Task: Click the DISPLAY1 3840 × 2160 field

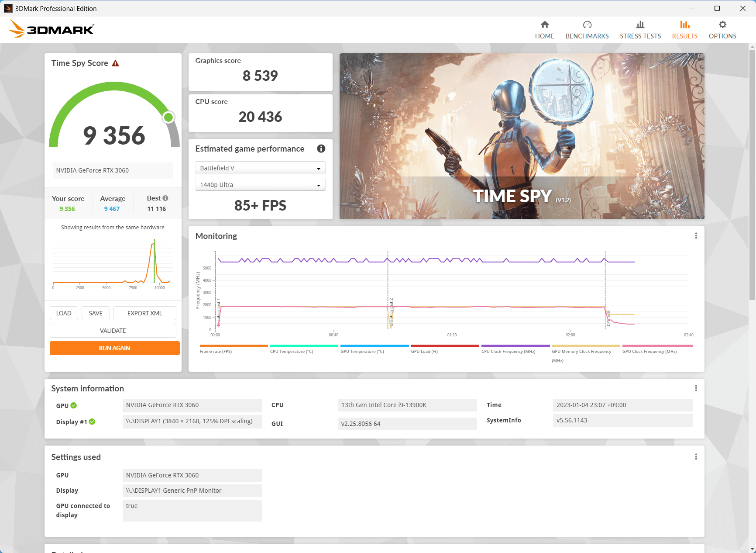Action: click(192, 421)
